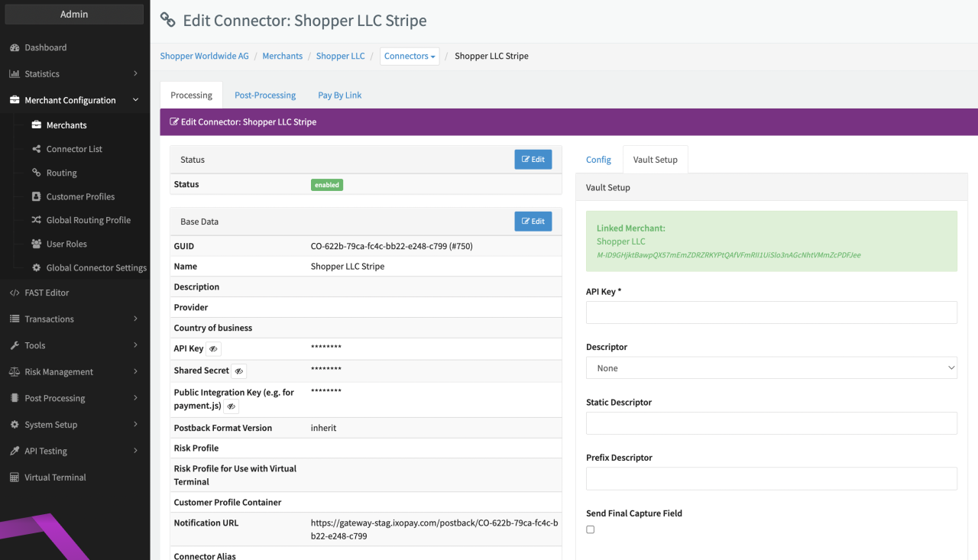This screenshot has height=560, width=978.
Task: Click the Connector List share icon
Action: [36, 149]
